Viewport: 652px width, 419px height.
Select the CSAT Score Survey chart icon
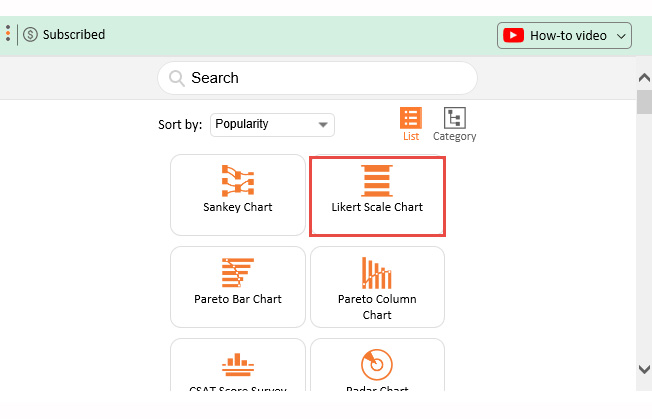click(237, 362)
